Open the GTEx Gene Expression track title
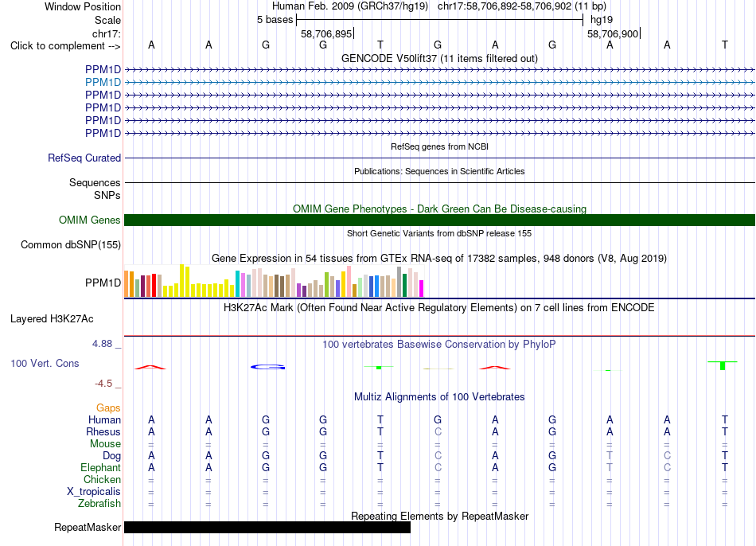The width and height of the screenshot is (756, 546). coord(439,258)
